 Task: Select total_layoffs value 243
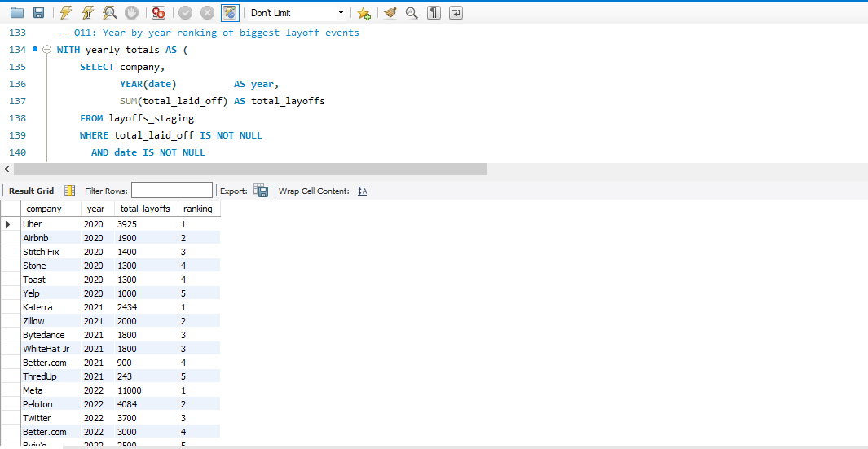coord(146,376)
